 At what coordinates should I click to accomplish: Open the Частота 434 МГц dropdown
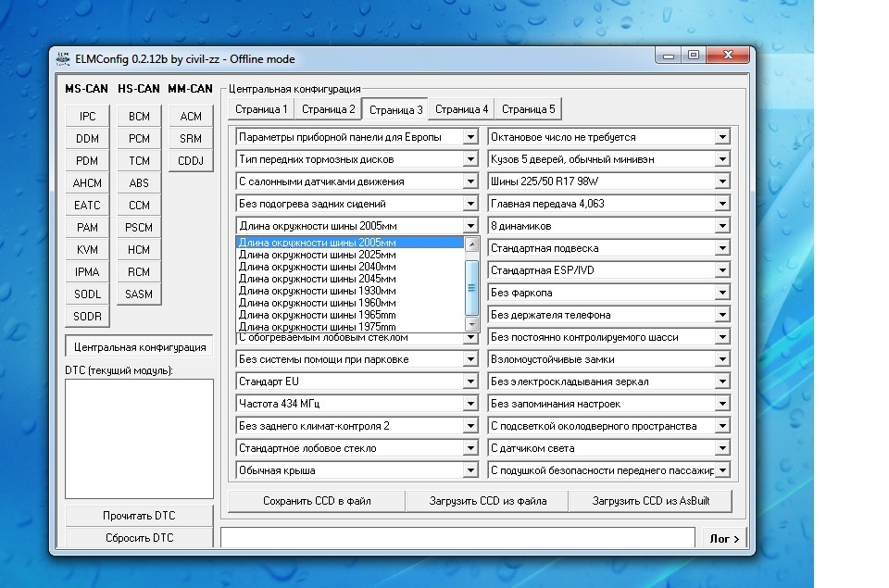[x=470, y=404]
